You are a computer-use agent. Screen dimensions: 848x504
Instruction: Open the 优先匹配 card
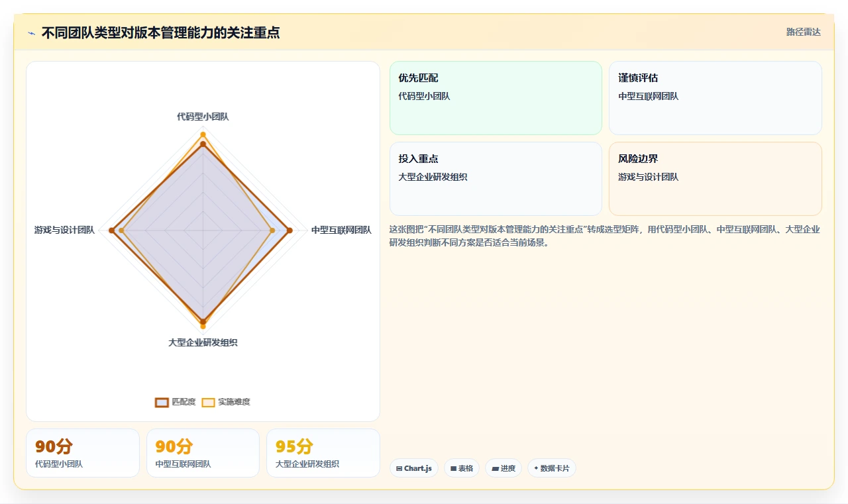coord(496,98)
